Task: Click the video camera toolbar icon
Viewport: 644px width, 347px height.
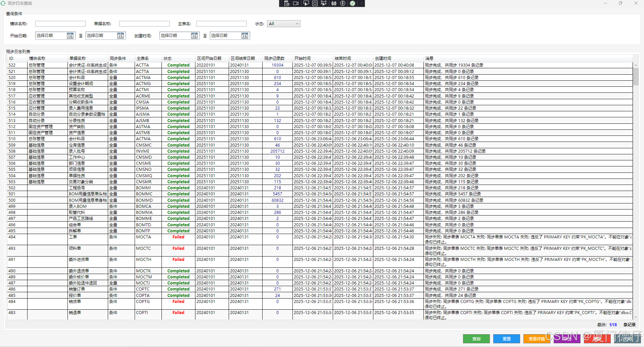Action: tap(296, 3)
